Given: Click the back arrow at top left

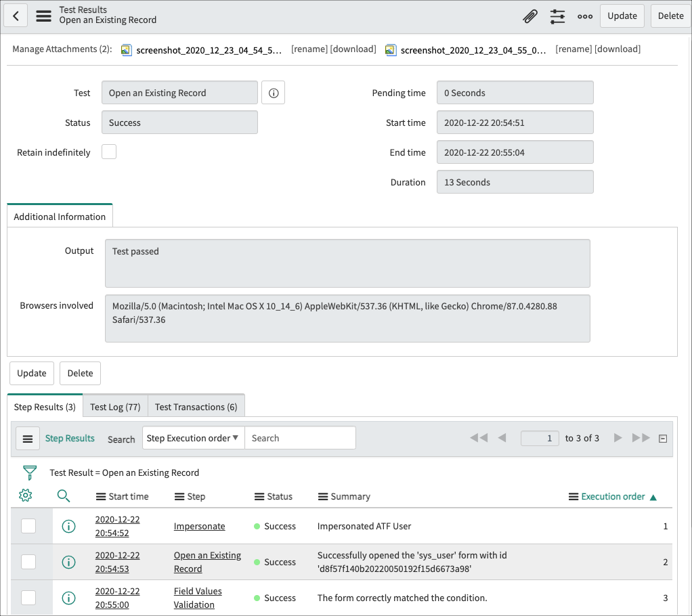Looking at the screenshot, I should pyautogui.click(x=15, y=15).
